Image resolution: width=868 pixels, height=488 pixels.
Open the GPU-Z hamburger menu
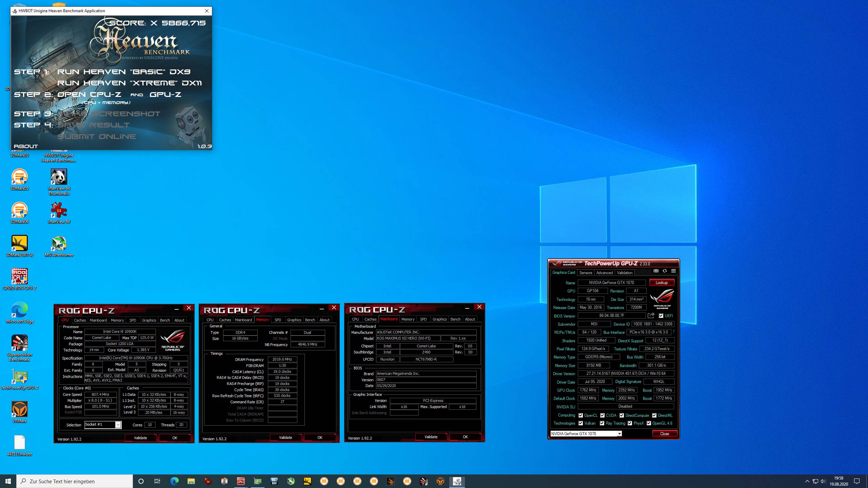coord(673,271)
